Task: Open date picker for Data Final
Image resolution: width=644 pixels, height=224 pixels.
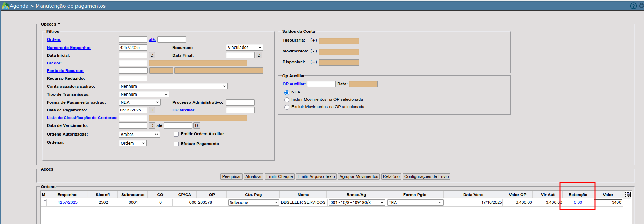Action: coord(259,55)
